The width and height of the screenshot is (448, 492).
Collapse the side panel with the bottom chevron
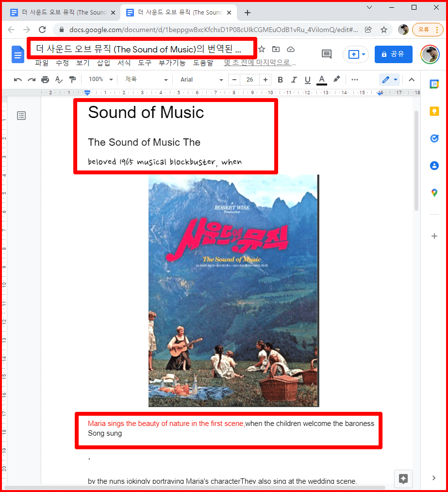click(x=434, y=478)
